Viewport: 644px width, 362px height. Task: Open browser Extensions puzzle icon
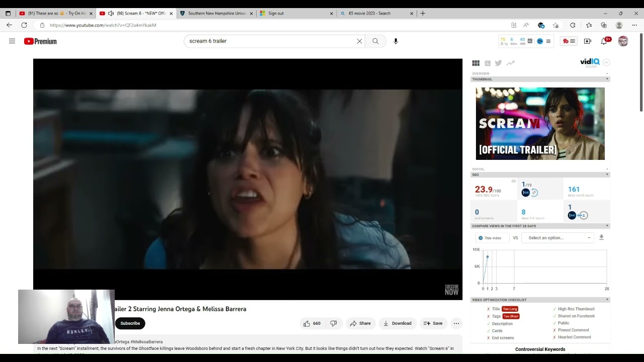pyautogui.click(x=573, y=25)
